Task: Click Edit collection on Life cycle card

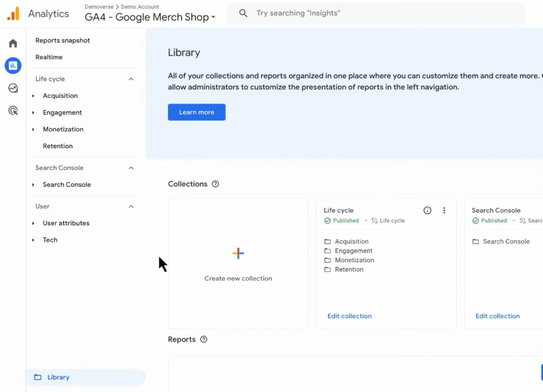Action: tap(349, 316)
